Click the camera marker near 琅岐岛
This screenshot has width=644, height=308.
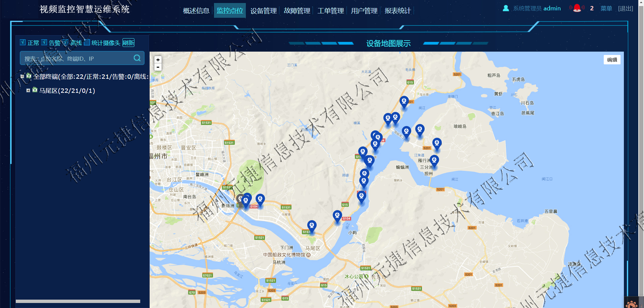[x=437, y=144]
